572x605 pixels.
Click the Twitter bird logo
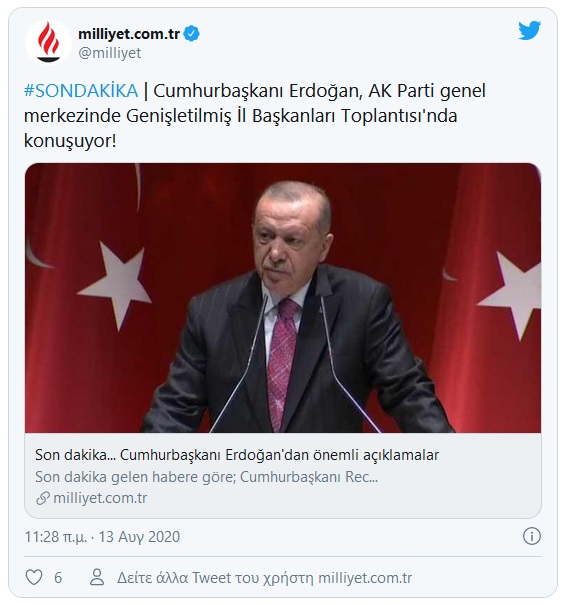pos(530,31)
